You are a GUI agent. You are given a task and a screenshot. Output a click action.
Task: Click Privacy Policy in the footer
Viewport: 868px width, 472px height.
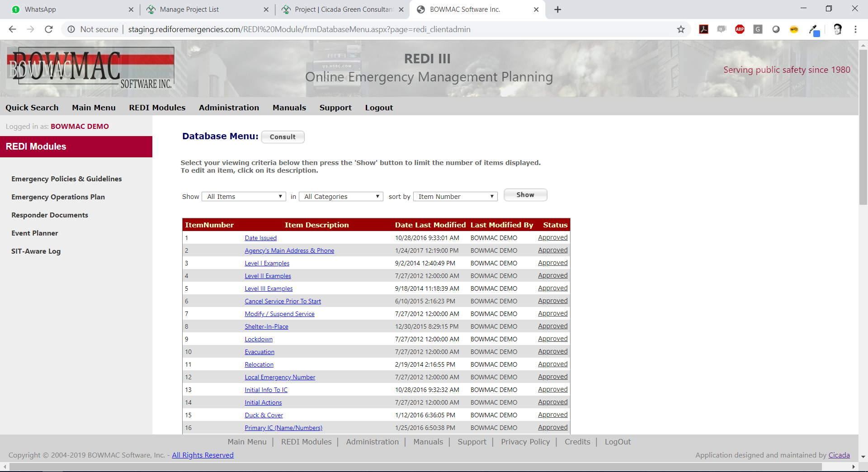pyautogui.click(x=525, y=442)
